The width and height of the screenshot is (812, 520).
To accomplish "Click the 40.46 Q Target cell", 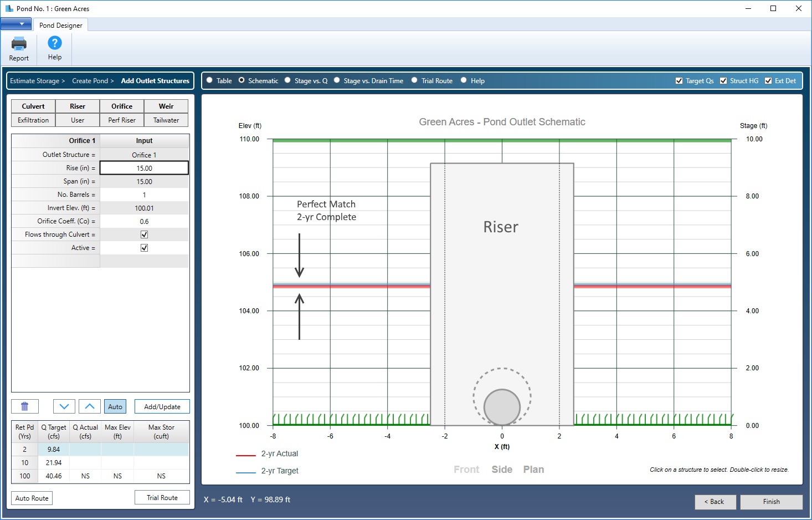I will (x=54, y=476).
